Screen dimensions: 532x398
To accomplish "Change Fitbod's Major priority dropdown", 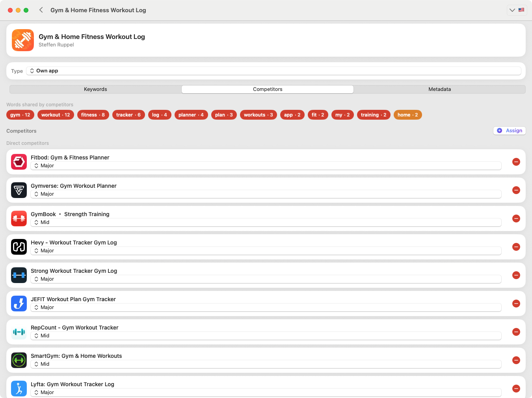I will (x=266, y=166).
